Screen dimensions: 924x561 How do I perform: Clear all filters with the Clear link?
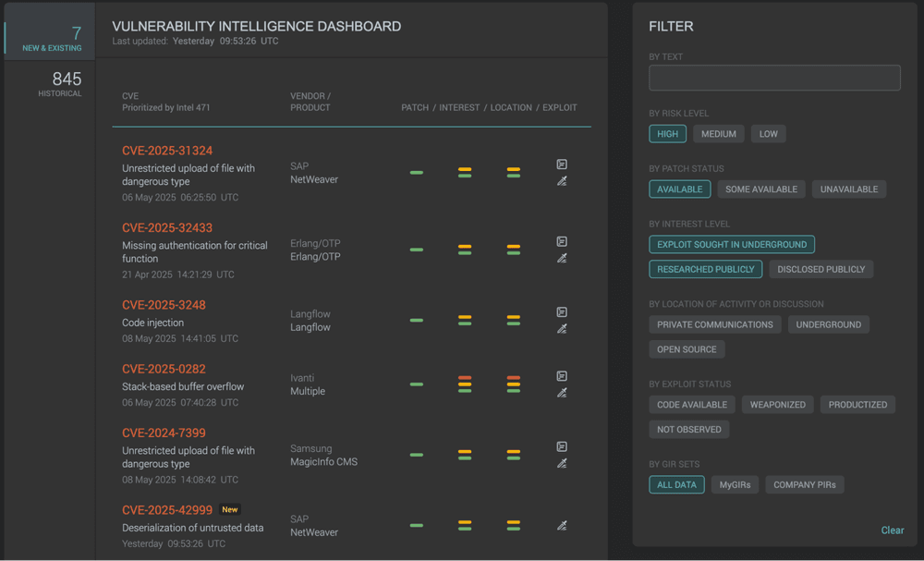[x=893, y=531]
